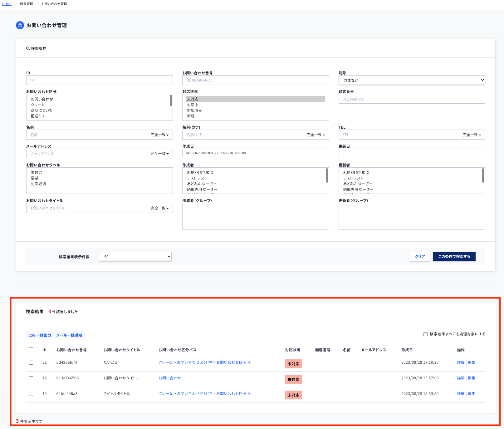This screenshot has height=429, width=504.
Task: Click the クレーム path link in row 21
Action: point(165,362)
